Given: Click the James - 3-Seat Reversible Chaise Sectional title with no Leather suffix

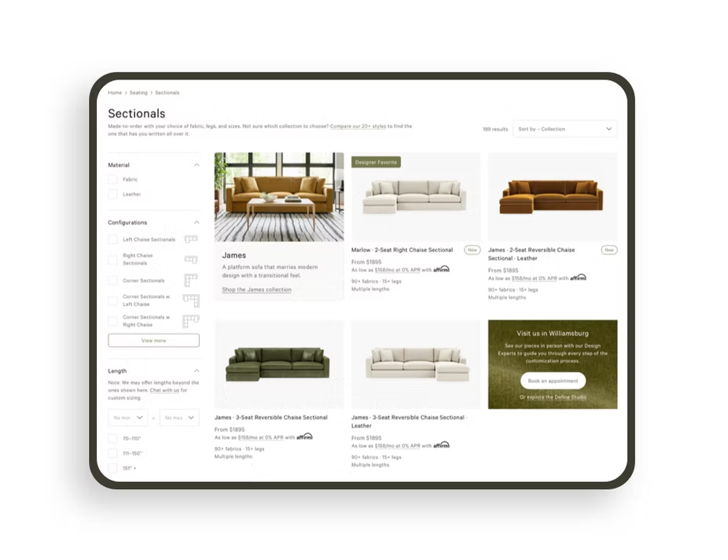Looking at the screenshot, I should [270, 418].
